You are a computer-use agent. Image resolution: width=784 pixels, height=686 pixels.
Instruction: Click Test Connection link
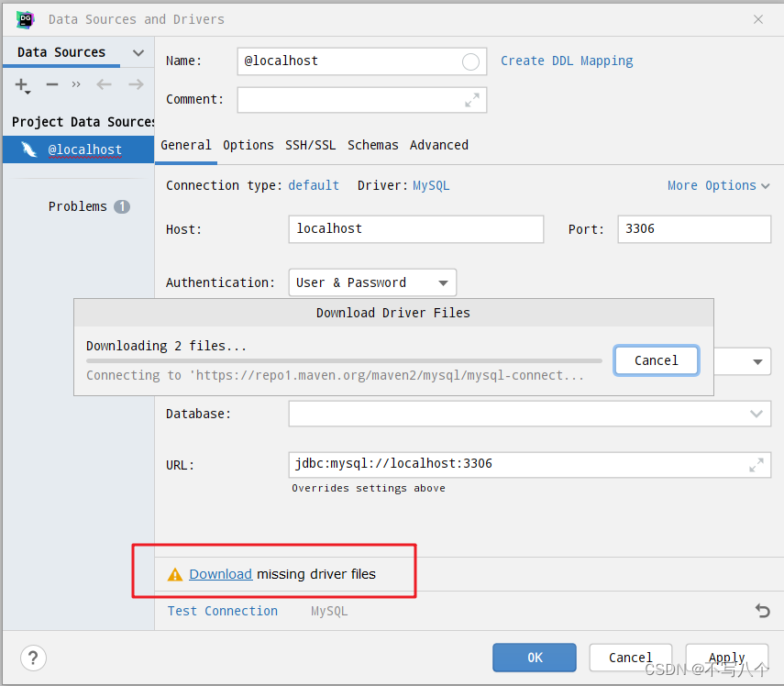[223, 611]
